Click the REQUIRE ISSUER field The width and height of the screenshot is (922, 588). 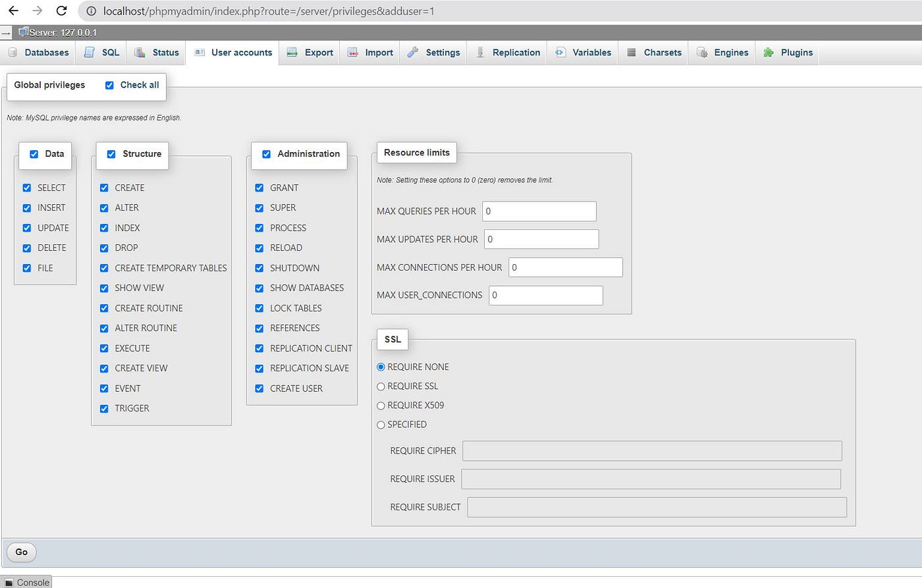(x=651, y=479)
